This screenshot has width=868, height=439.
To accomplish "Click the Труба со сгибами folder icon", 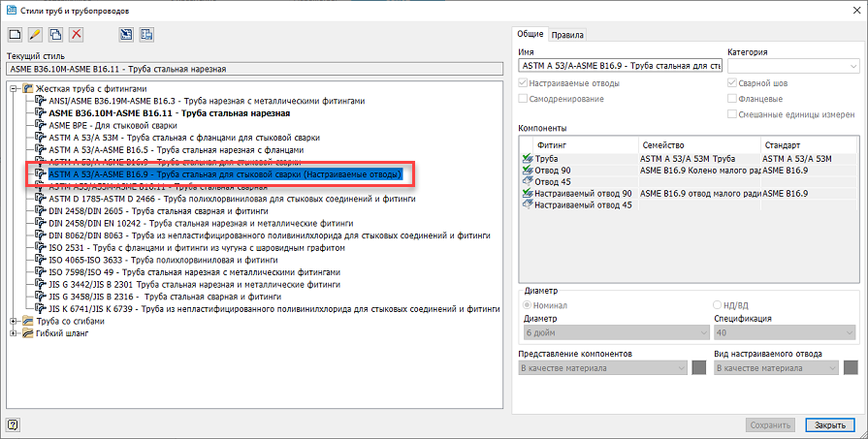I will click(28, 321).
